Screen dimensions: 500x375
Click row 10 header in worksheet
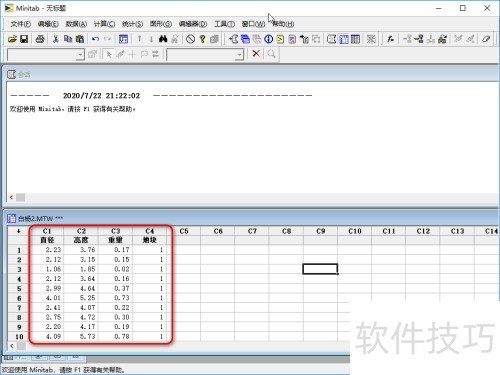[x=19, y=337]
